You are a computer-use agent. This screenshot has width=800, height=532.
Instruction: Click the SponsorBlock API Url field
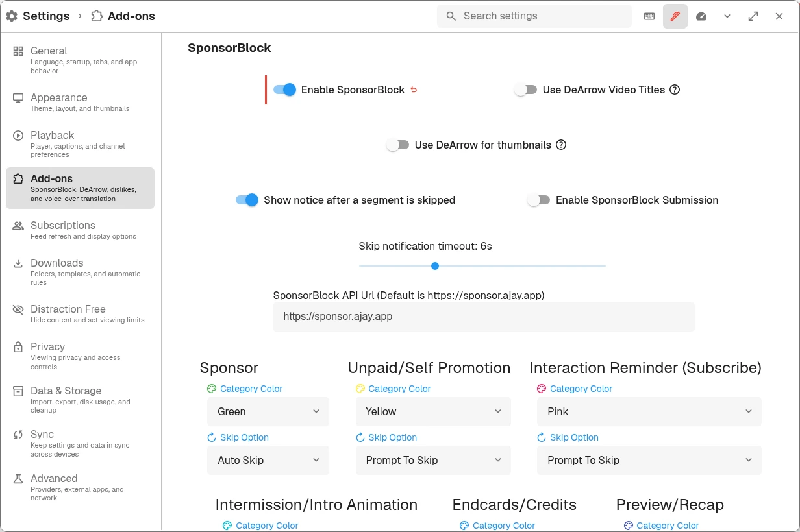[484, 317]
